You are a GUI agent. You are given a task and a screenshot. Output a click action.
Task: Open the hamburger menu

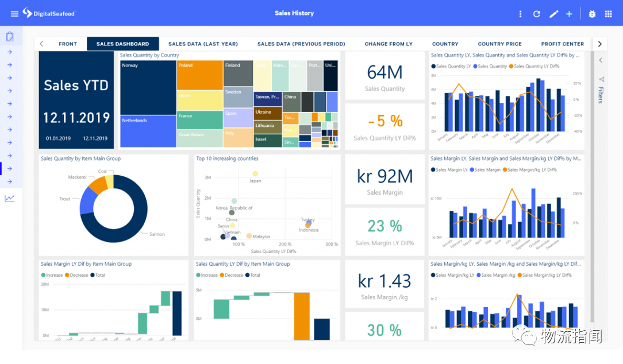[15, 14]
